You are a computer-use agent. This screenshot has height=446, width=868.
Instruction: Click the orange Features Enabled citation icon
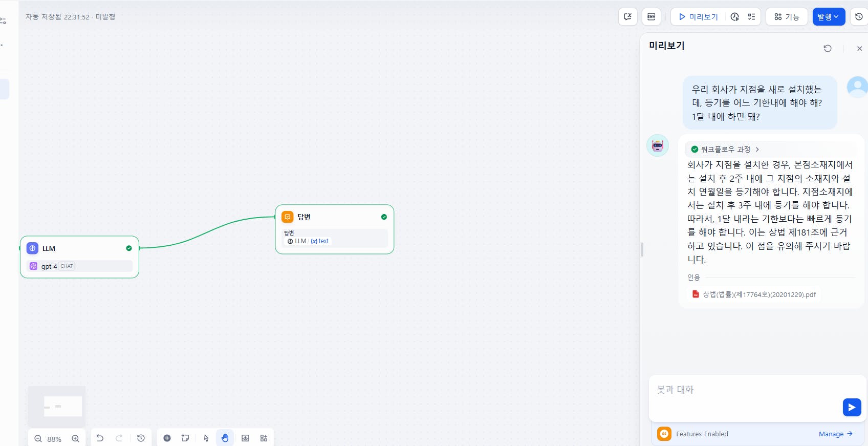[664, 434]
